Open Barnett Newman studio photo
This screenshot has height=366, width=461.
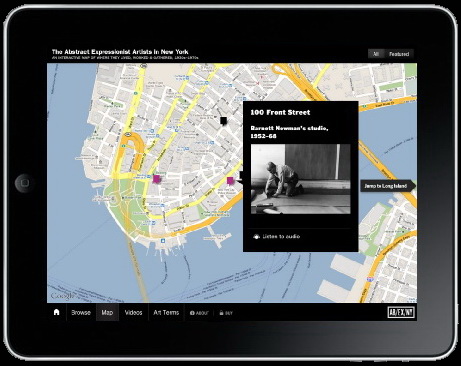point(300,179)
